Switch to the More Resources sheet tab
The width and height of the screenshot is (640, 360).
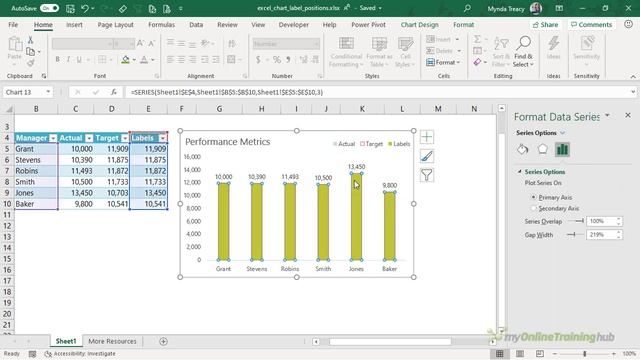click(112, 341)
